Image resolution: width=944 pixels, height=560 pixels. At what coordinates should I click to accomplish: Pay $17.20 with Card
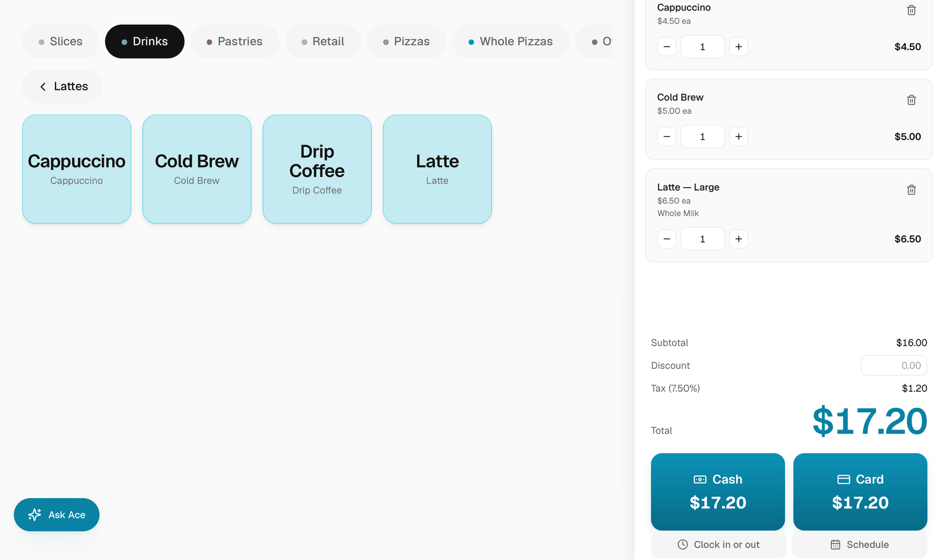click(860, 492)
